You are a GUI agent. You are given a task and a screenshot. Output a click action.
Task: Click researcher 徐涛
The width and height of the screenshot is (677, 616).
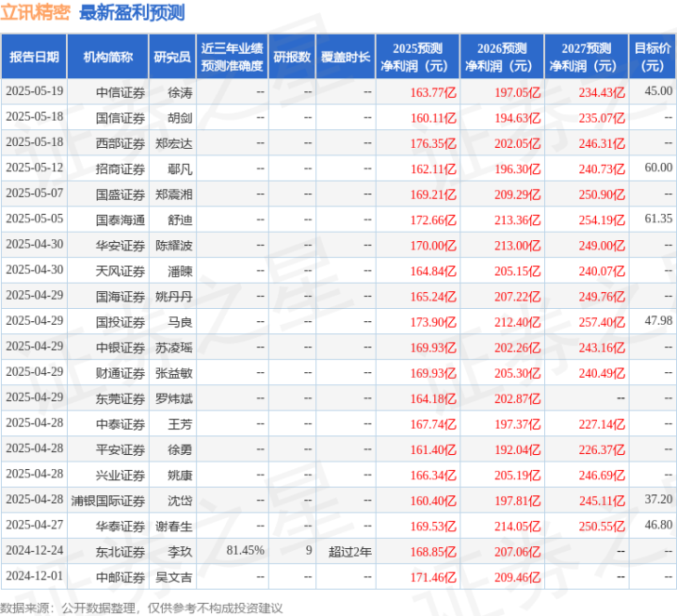tap(180, 92)
